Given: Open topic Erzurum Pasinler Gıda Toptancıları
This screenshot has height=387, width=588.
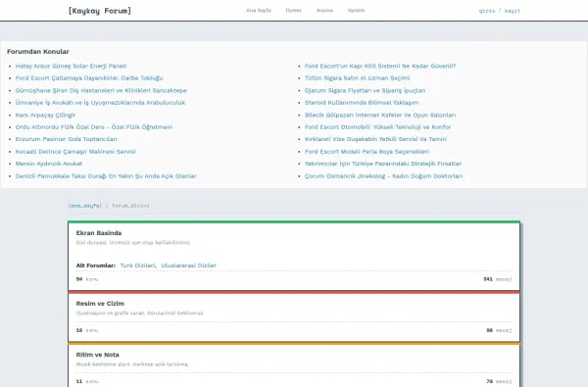Looking at the screenshot, I should (x=66, y=139).
